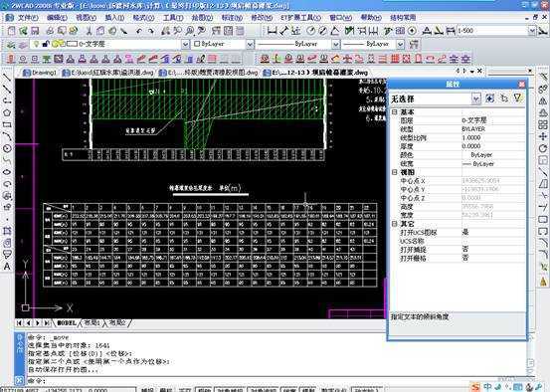Open the 插入(I) menu
550x392 pixels.
click(x=114, y=17)
